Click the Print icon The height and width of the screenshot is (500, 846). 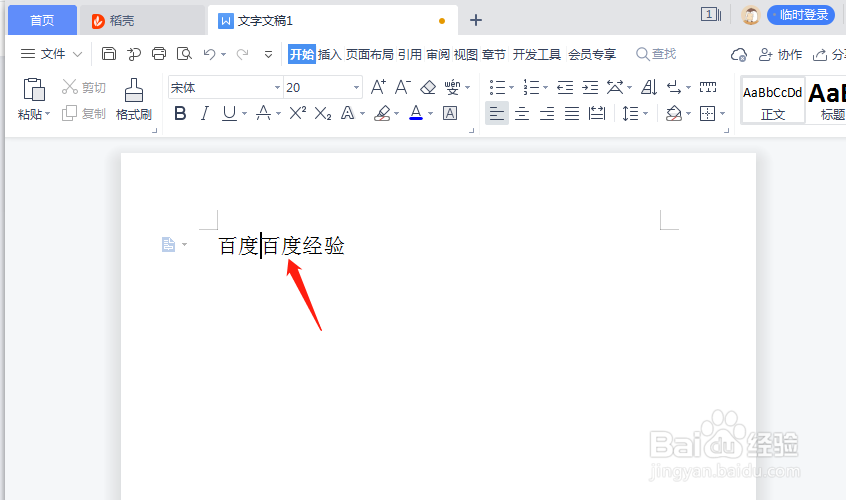click(159, 53)
